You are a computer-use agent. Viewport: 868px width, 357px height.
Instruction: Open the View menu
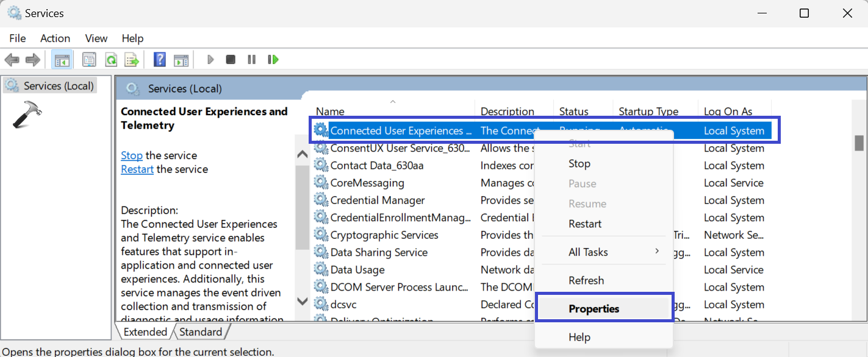[x=96, y=38]
